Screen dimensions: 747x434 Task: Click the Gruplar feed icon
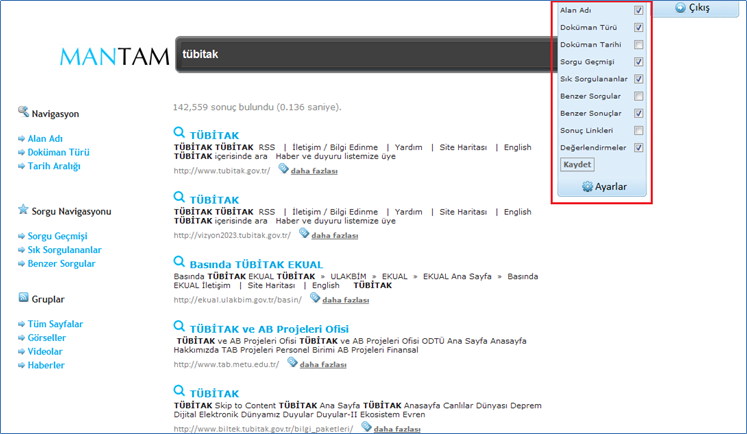[x=23, y=297]
